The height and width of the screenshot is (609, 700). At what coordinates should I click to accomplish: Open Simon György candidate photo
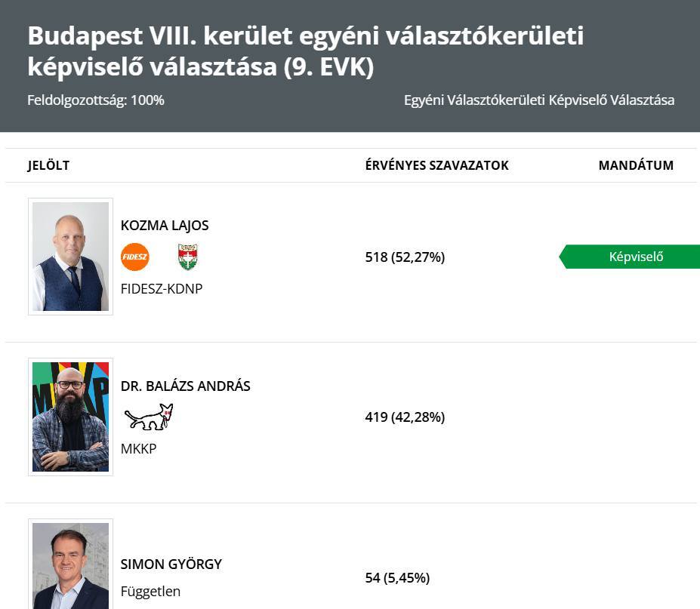70,564
